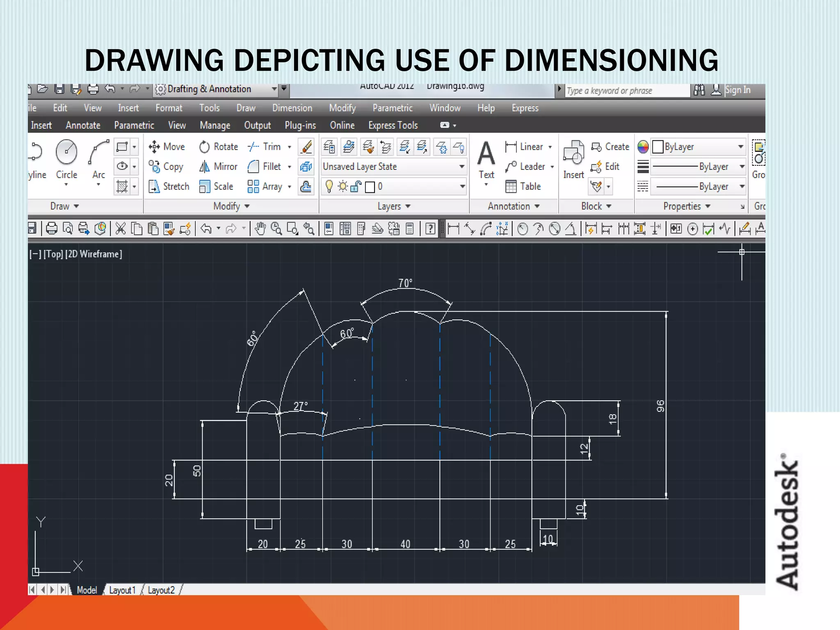The image size is (840, 630).
Task: Expand the Block panel
Action: pos(596,206)
